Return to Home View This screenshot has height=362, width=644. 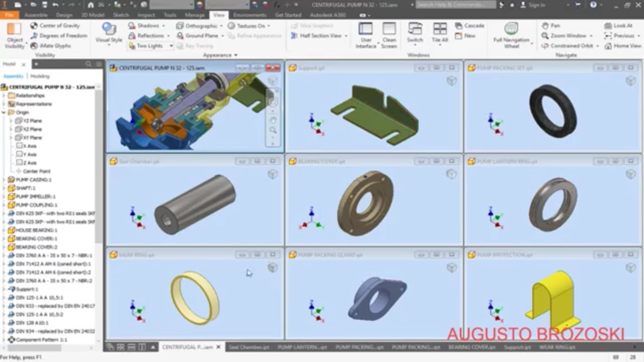[x=622, y=46]
